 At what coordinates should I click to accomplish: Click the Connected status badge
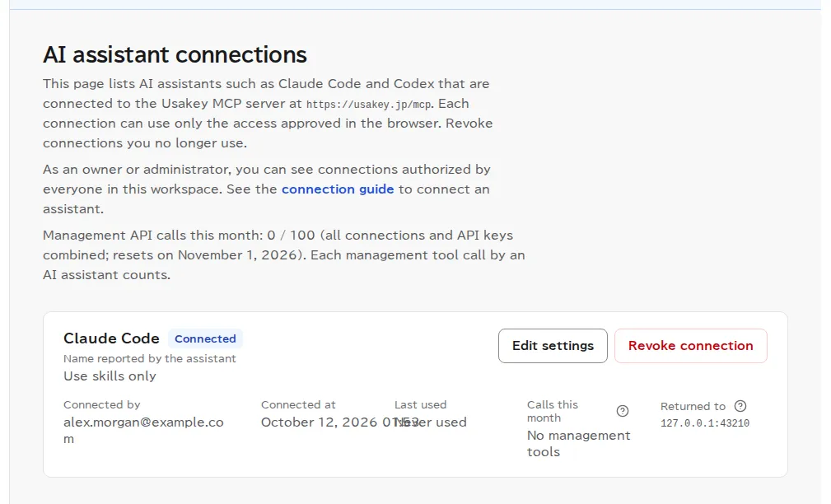[205, 338]
